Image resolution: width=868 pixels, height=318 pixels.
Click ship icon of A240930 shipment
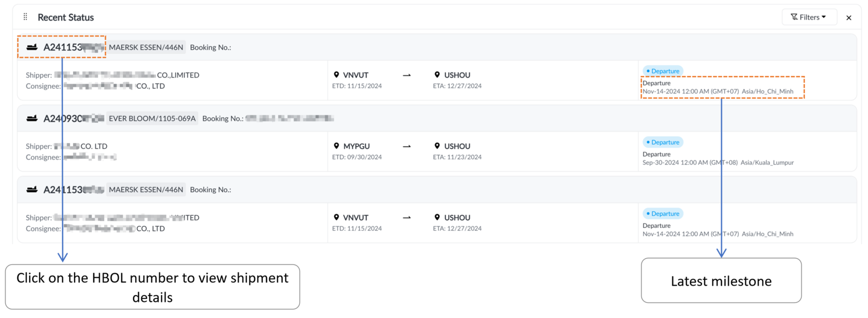pyautogui.click(x=32, y=118)
